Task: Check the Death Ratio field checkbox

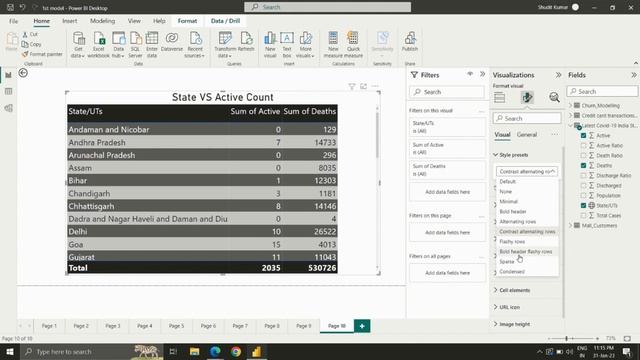Action: tap(583, 156)
